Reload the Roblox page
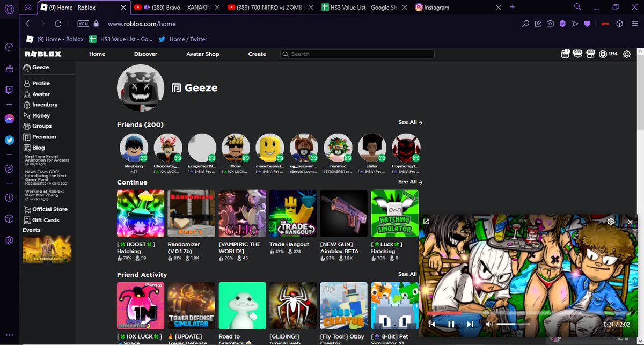The width and height of the screenshot is (644, 345). click(58, 24)
